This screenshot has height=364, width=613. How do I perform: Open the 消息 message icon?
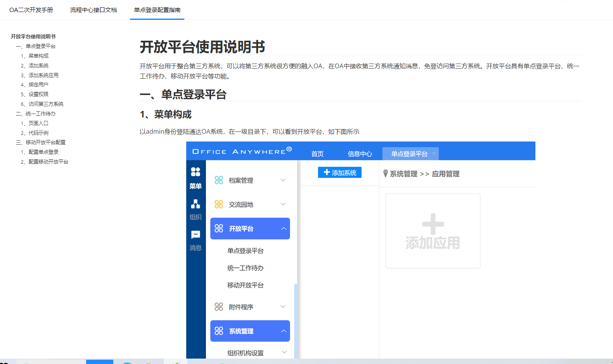[196, 235]
